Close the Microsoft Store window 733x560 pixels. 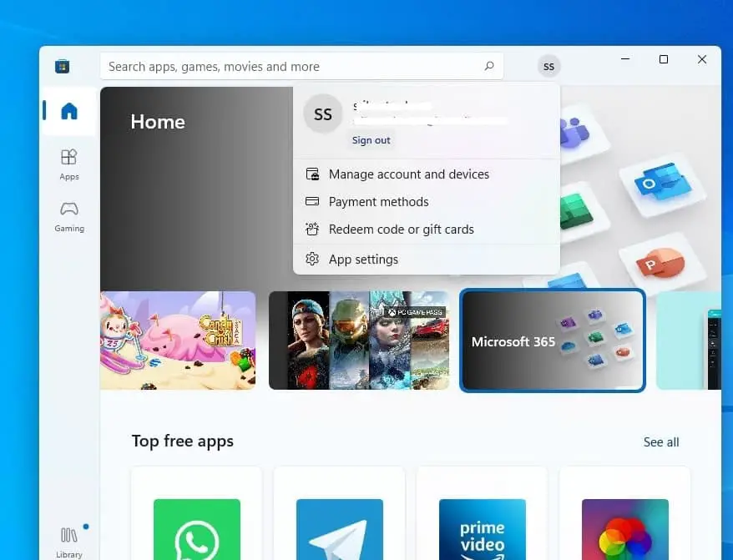pyautogui.click(x=701, y=59)
